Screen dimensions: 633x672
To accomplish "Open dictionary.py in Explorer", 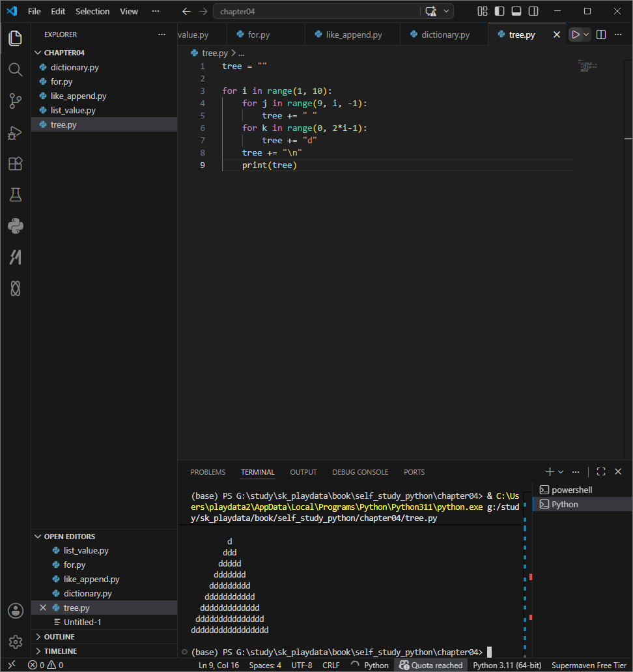I will pyautogui.click(x=104, y=67).
